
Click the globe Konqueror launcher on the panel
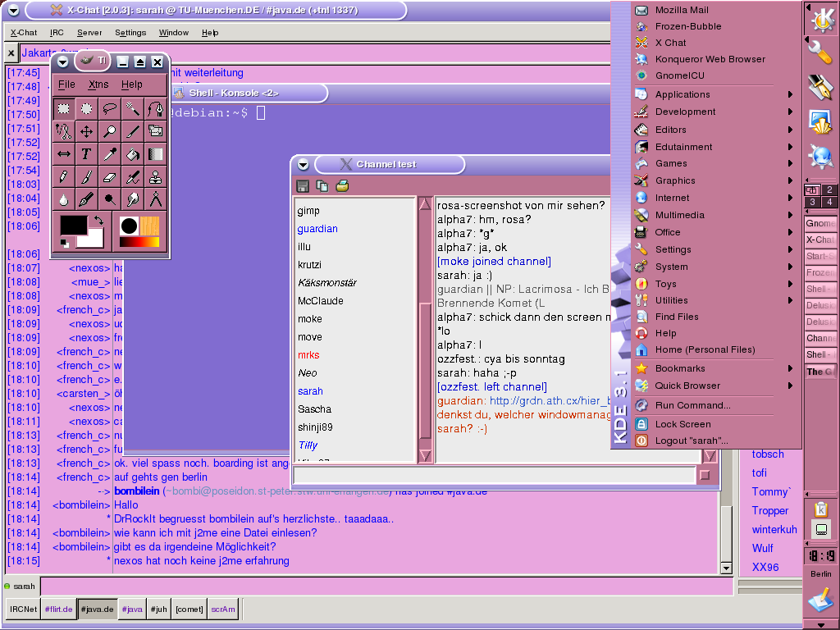821,157
